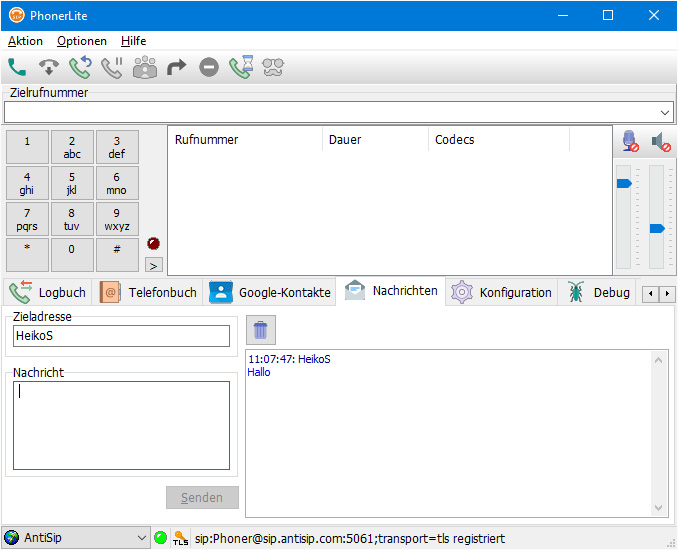This screenshot has width=678, height=550.
Task: Click the call forward arrow icon
Action: [x=177, y=68]
